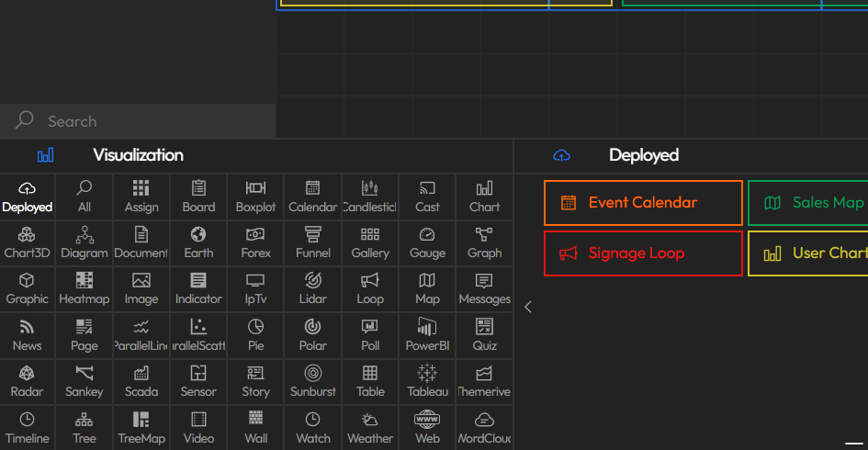The image size is (868, 450).
Task: Select the PowerBI visualization
Action: (x=427, y=335)
